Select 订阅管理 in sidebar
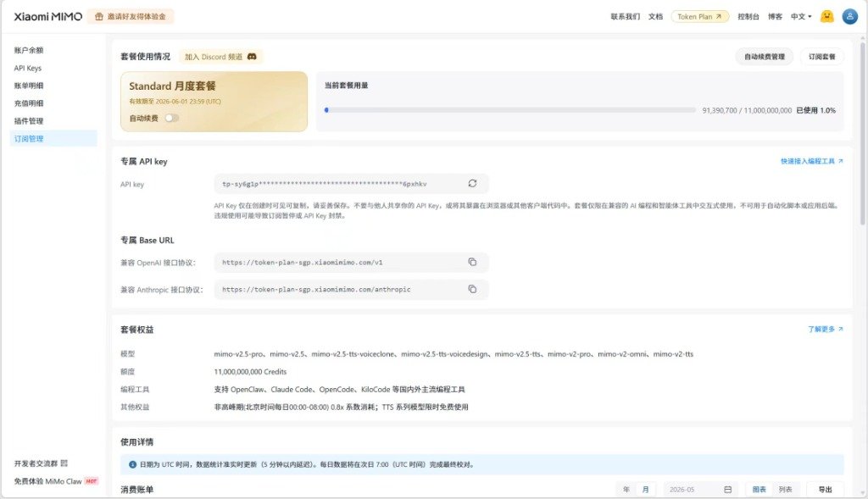The height and width of the screenshot is (499, 868). coord(53,138)
